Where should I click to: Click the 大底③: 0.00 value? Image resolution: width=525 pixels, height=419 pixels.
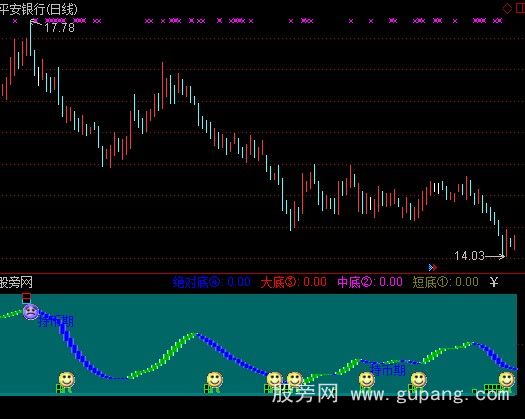[294, 282]
